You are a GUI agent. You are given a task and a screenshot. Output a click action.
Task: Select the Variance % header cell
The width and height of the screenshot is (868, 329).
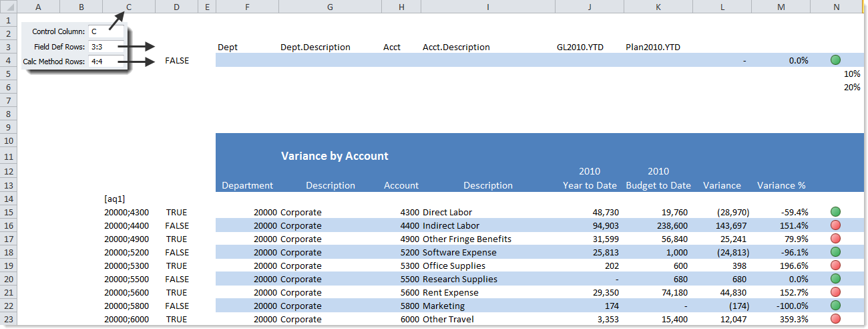point(781,185)
